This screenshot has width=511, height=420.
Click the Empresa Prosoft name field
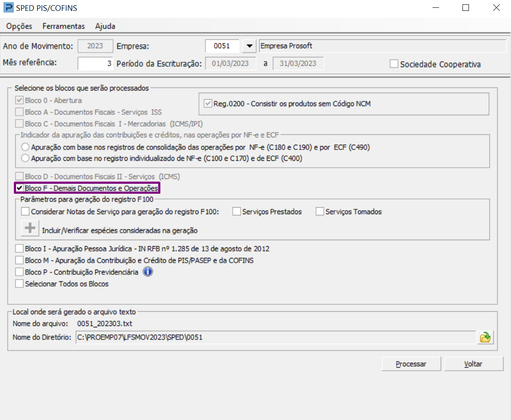click(x=383, y=46)
